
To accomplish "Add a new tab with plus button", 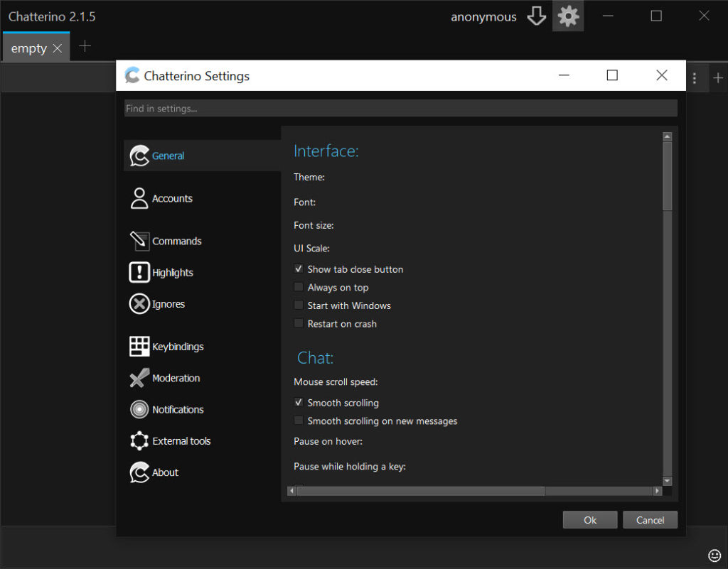I will pyautogui.click(x=85, y=46).
